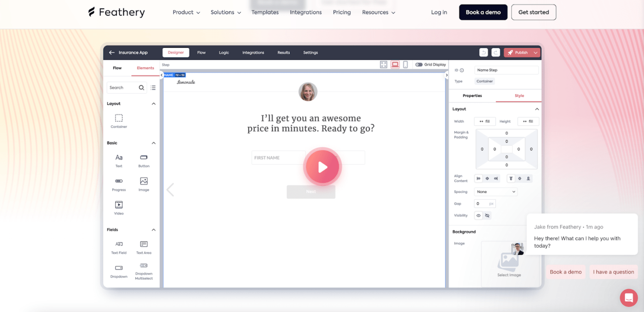Image resolution: width=644 pixels, height=312 pixels.
Task: Switch to the Designer tab
Action: pyautogui.click(x=176, y=52)
